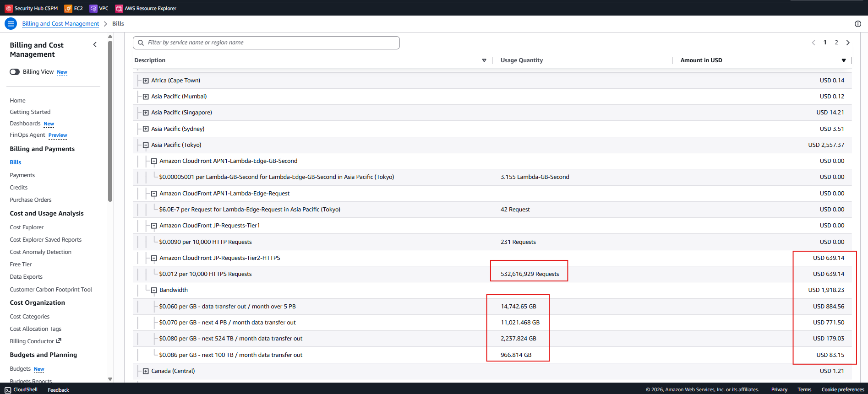The width and height of the screenshot is (868, 394).
Task: Open the Security Hub CSPM shortcut icon
Action: pos(9,8)
